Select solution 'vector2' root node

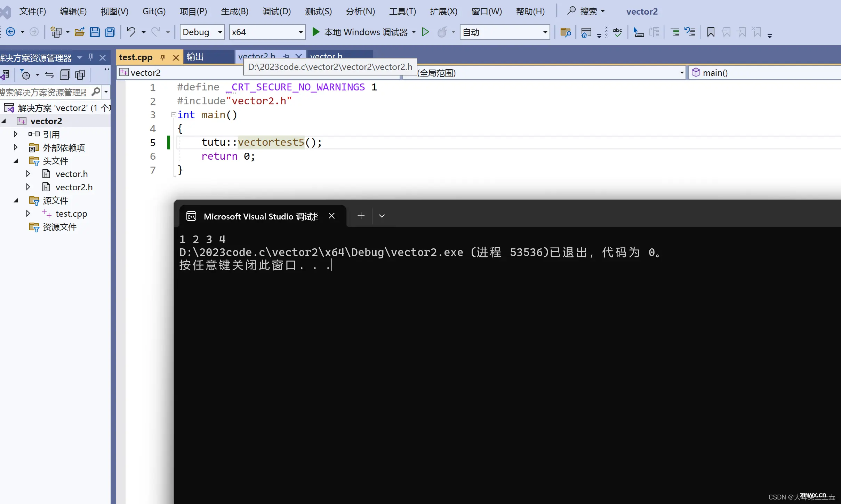coord(57,108)
